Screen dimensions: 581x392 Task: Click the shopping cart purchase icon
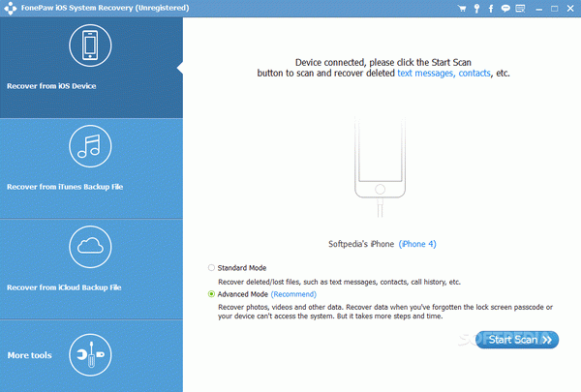(462, 8)
